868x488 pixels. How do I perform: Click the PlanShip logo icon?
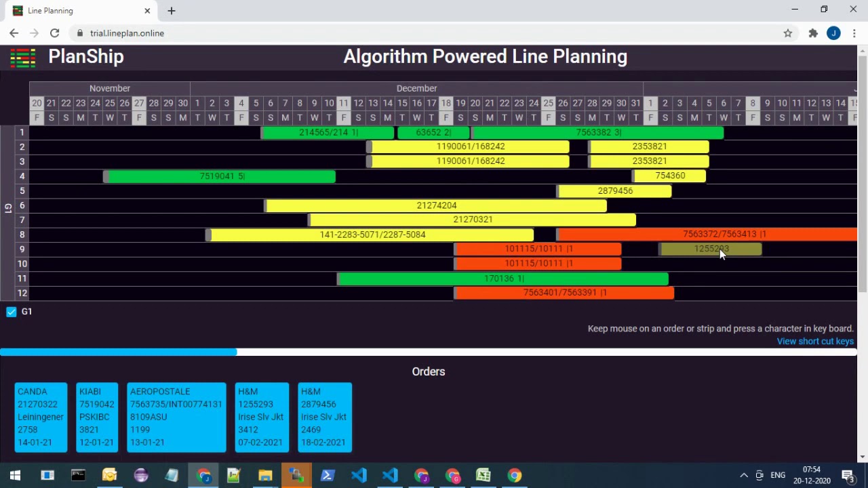coord(22,57)
